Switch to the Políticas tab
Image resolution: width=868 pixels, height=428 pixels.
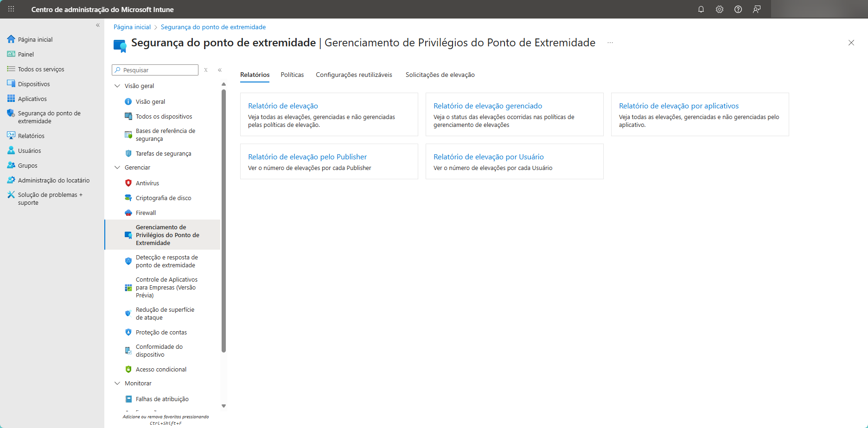(292, 75)
